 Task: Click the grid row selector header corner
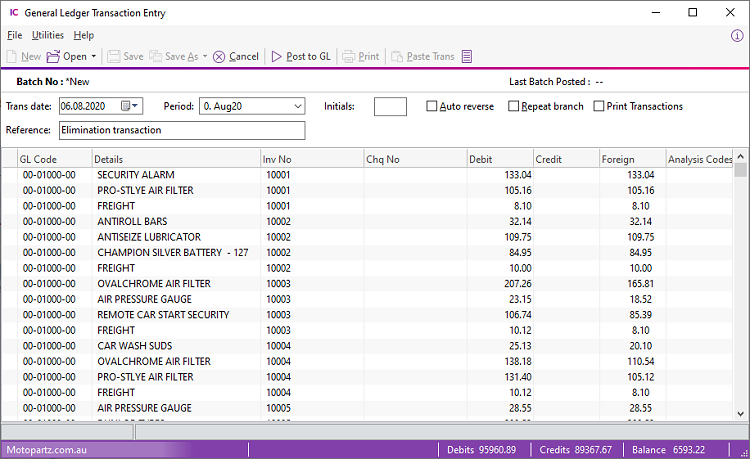[x=9, y=159]
